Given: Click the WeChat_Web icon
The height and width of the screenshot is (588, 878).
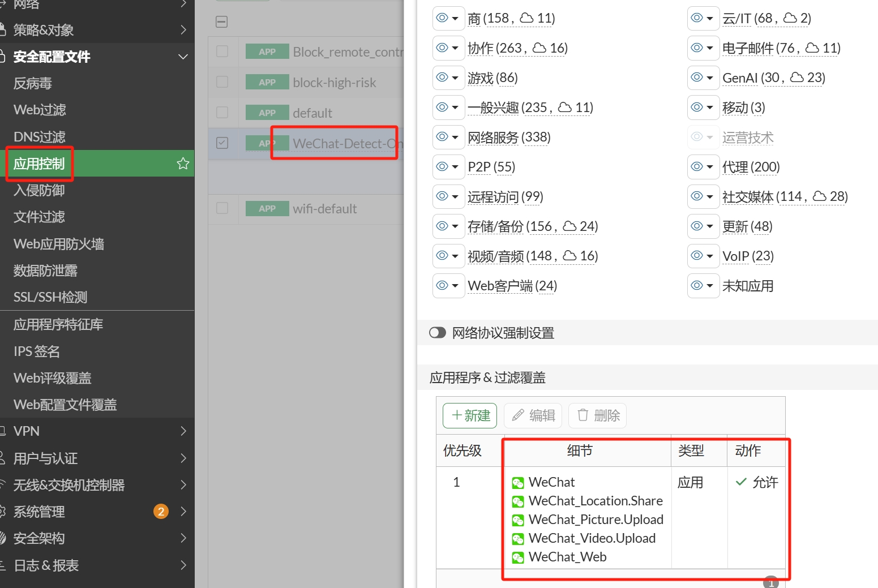Looking at the screenshot, I should [518, 557].
